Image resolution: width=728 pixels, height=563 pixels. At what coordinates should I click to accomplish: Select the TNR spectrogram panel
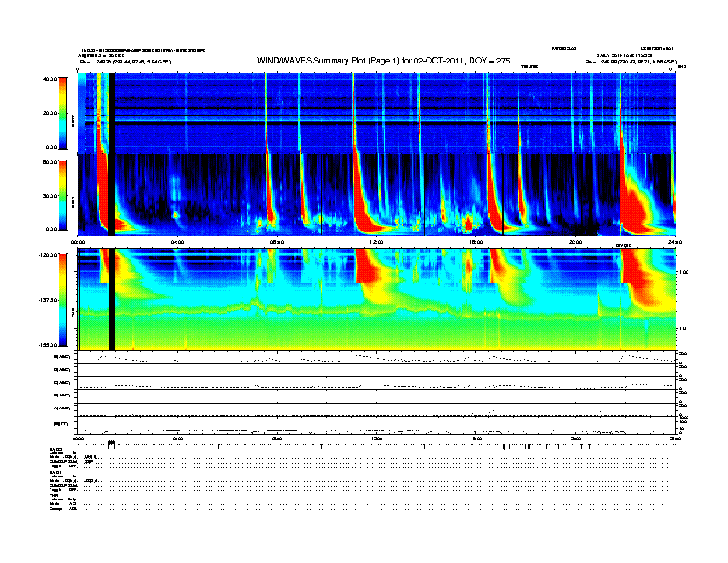376,300
